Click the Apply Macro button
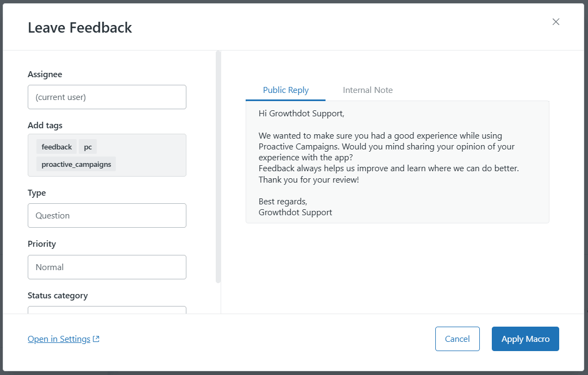The height and width of the screenshot is (375, 588). (525, 339)
